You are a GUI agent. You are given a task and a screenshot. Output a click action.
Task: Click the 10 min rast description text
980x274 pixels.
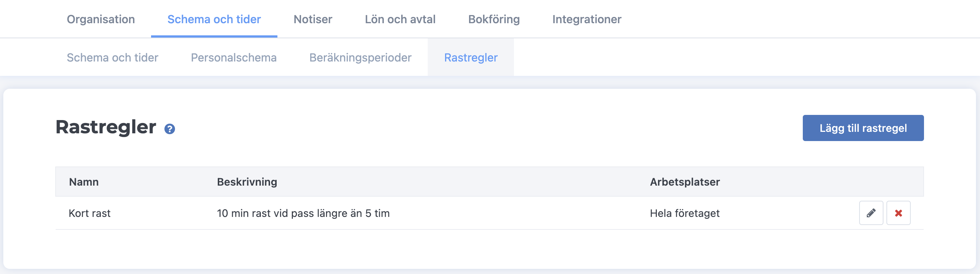click(x=303, y=213)
